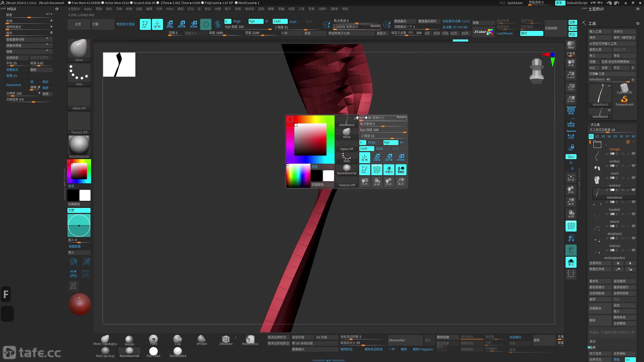Click the 中心点 frame icon
This screenshot has width=644, height=362.
tap(571, 178)
